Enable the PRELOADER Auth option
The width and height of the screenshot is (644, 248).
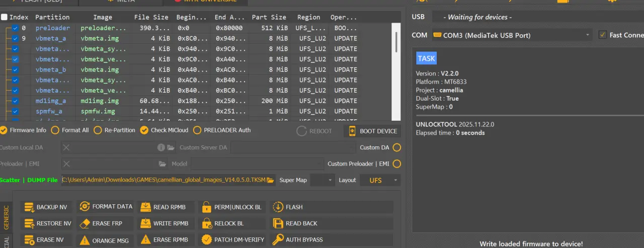(222, 130)
